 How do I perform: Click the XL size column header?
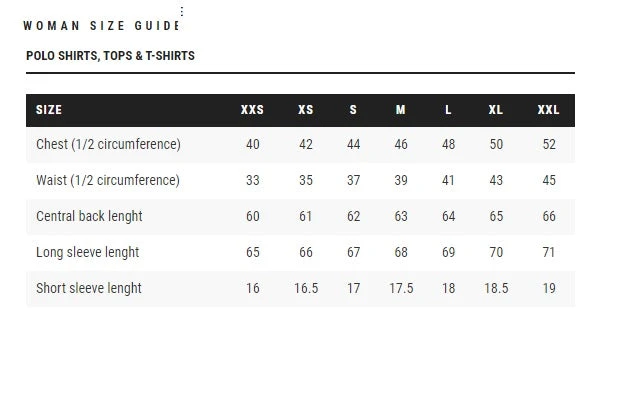point(496,110)
